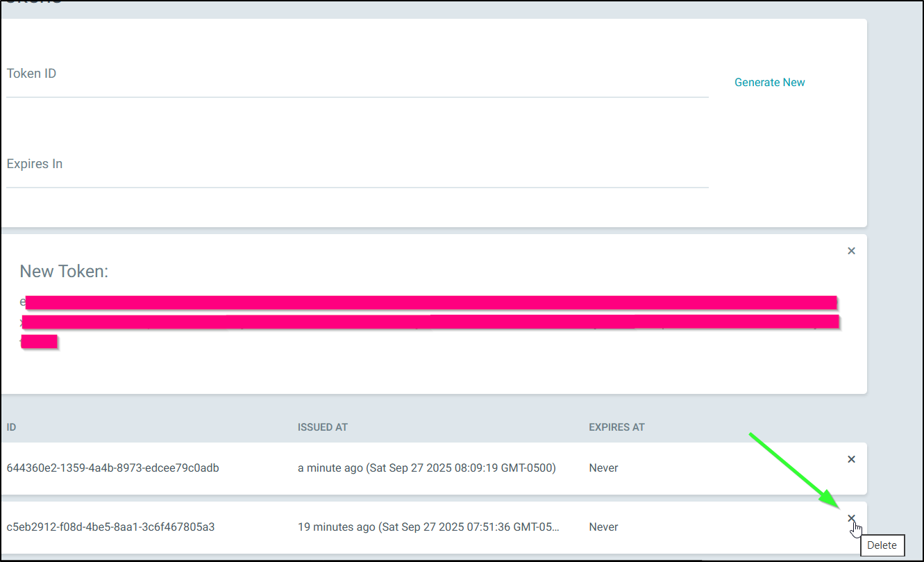The width and height of the screenshot is (924, 562).
Task: Click 'Never' expiry for the 644360e2 token
Action: tap(603, 468)
